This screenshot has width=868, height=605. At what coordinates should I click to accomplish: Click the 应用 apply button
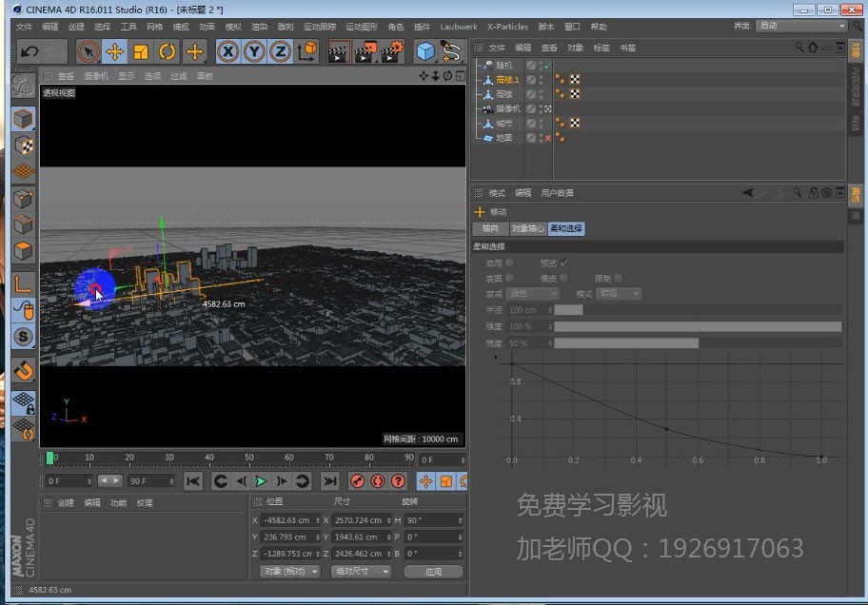(433, 572)
